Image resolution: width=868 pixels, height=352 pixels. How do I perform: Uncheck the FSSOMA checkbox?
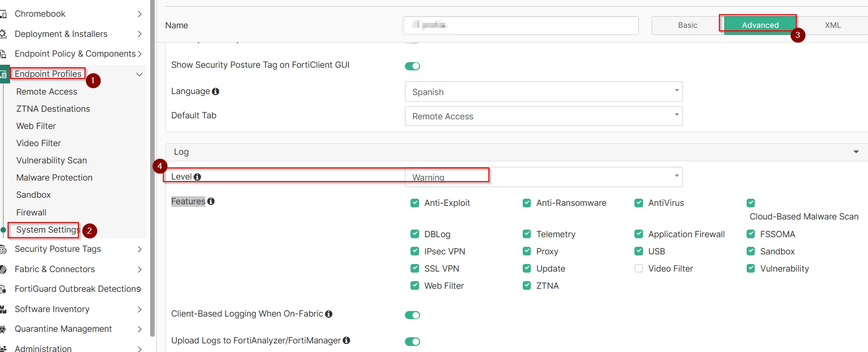751,234
